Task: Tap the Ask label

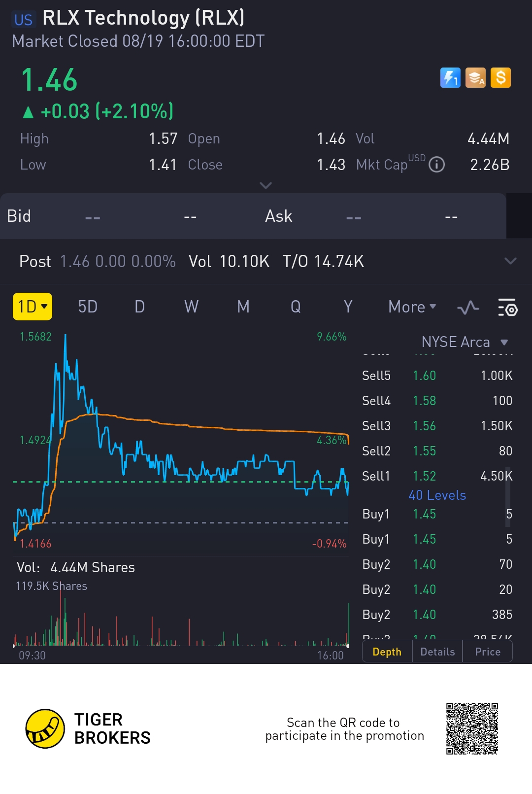Action: coord(279,216)
